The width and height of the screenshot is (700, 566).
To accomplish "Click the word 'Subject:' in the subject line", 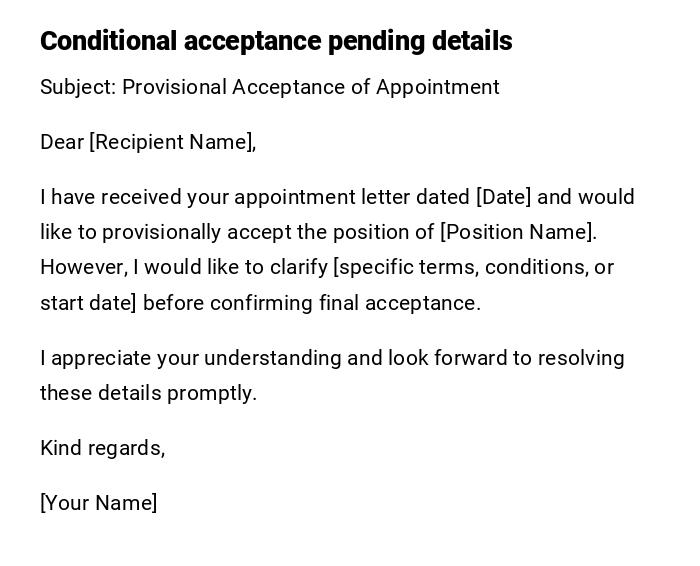I will coord(78,87).
